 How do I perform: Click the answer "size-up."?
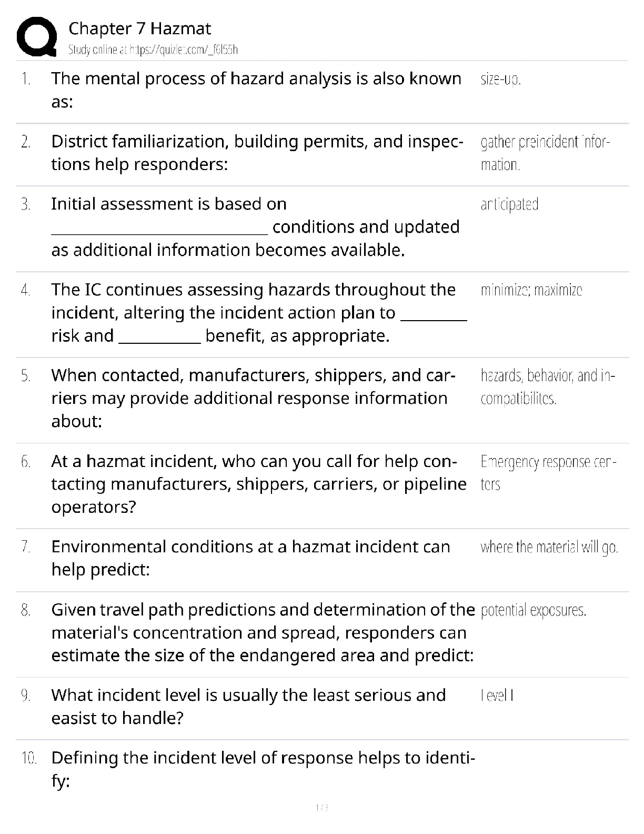coord(500,80)
